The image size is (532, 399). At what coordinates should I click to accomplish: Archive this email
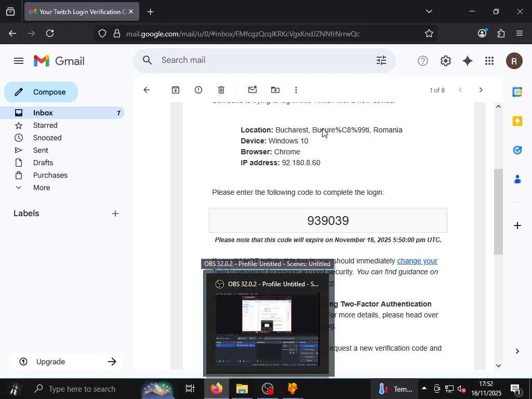176,90
